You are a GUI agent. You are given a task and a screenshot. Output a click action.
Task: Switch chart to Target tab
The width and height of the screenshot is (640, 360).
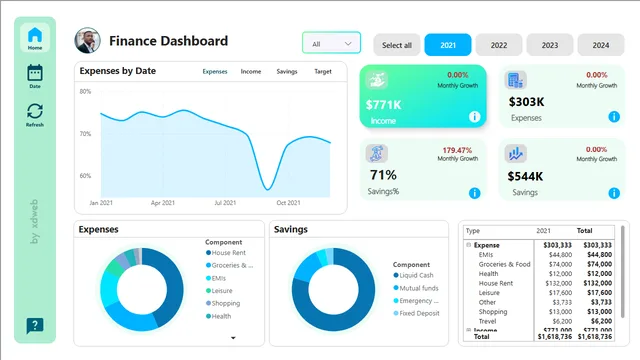point(323,71)
